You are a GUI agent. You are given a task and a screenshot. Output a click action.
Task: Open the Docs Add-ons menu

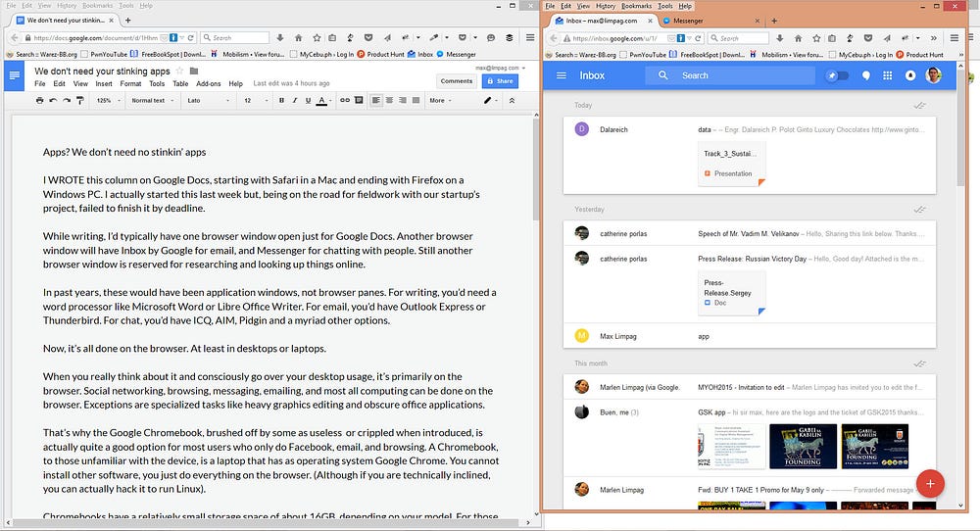tap(208, 83)
